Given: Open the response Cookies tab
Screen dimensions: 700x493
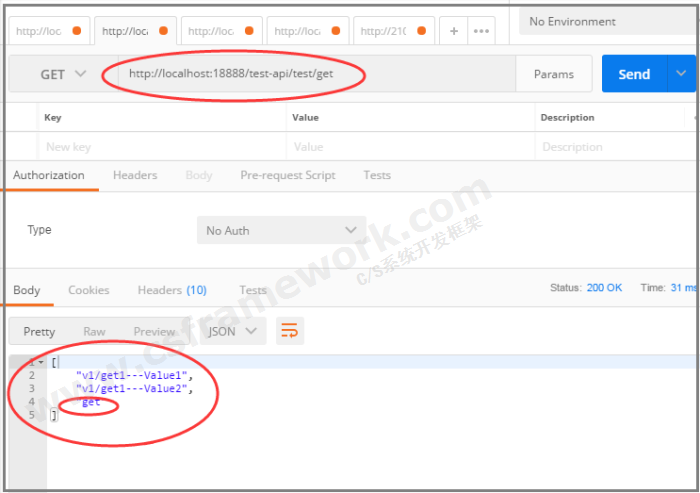Looking at the screenshot, I should [x=88, y=290].
